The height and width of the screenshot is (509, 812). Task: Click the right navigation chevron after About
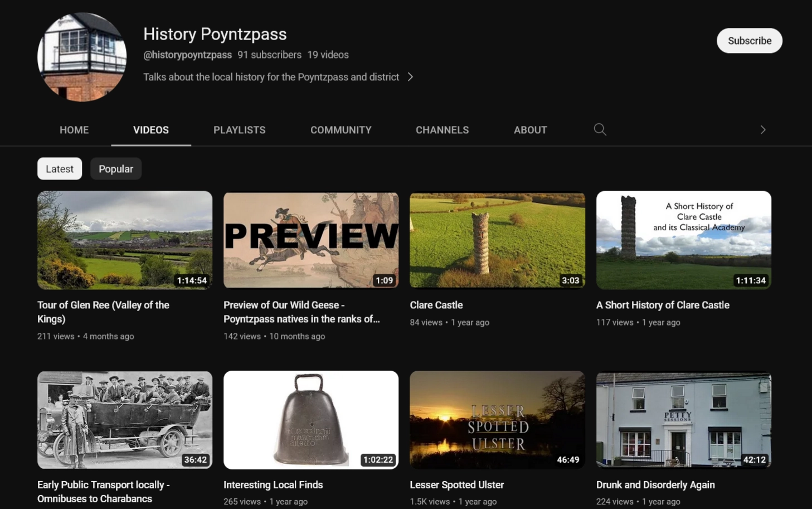(762, 129)
